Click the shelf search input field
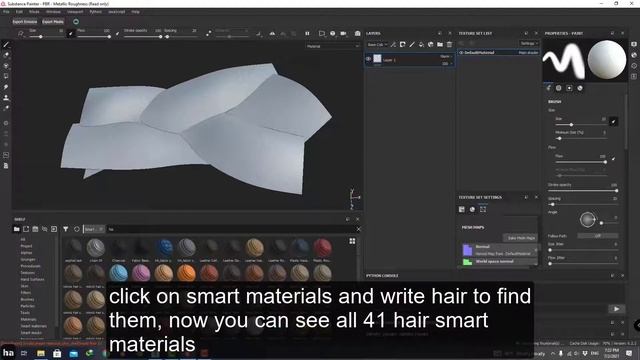The height and width of the screenshot is (360, 640). [231, 229]
